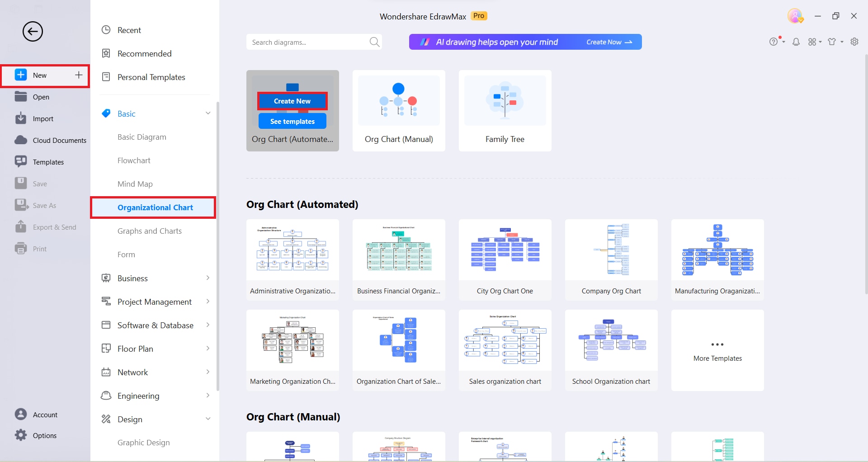Click the Network category icon
The image size is (868, 462).
pyautogui.click(x=106, y=372)
